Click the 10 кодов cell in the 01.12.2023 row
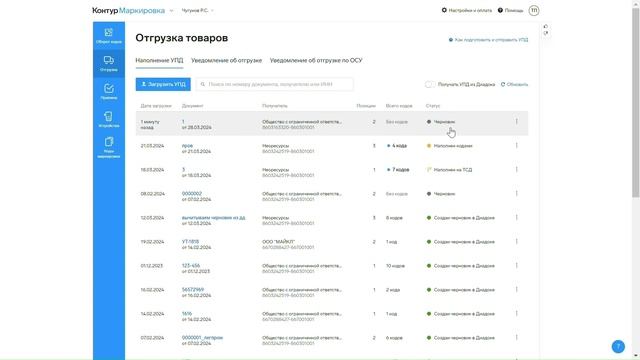 point(395,266)
